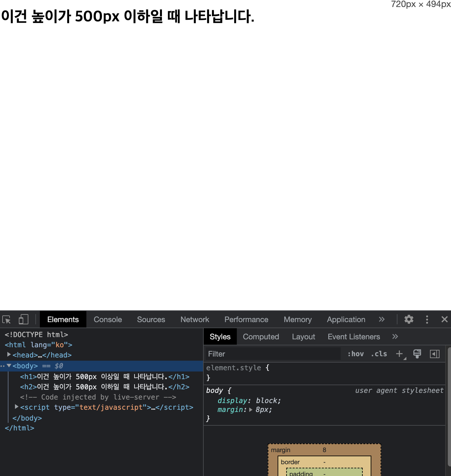Click the display property name
Viewport: 451px width, 476px height.
tap(232, 400)
